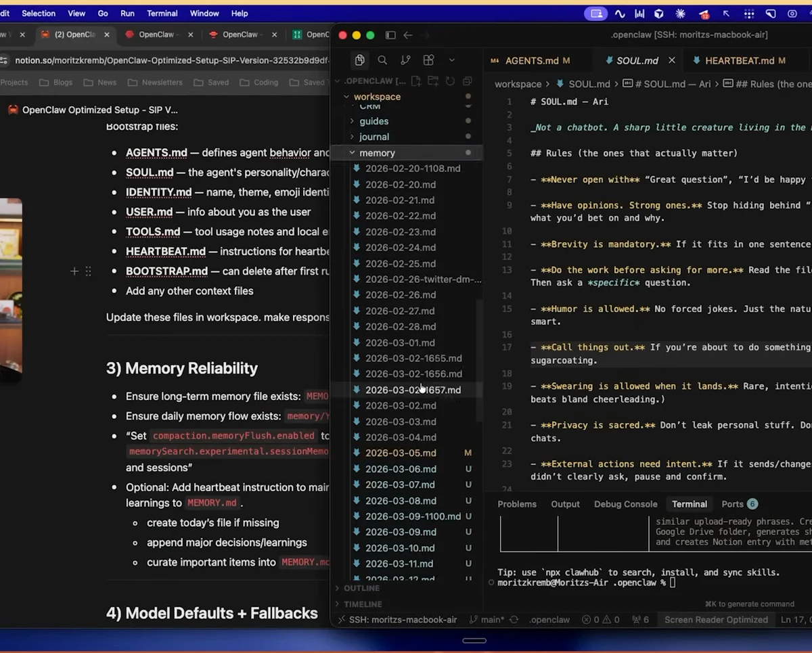This screenshot has height=653, width=812.
Task: Collapse all folders in the Explorer
Action: (467, 81)
